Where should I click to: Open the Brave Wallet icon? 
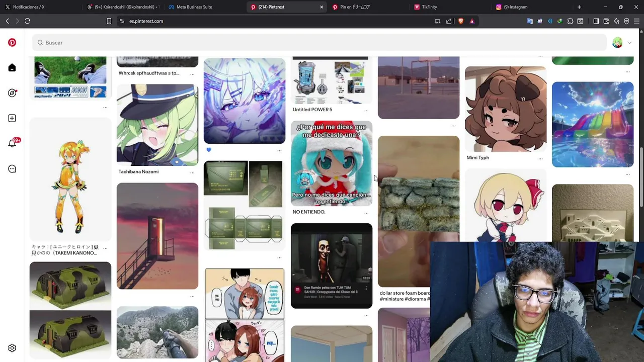(606, 21)
